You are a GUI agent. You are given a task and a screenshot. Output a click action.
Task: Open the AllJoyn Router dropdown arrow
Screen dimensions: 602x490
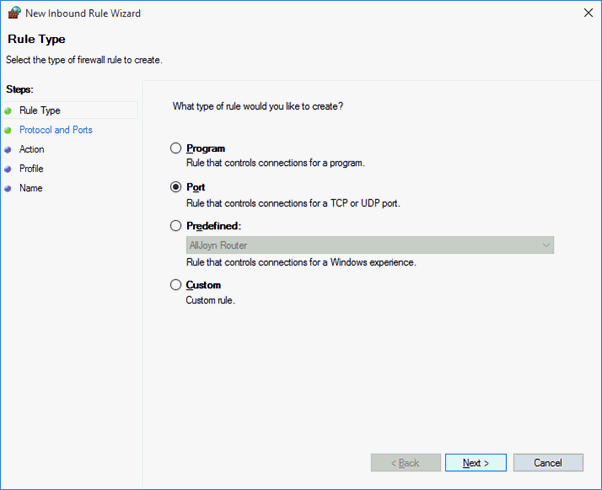546,245
